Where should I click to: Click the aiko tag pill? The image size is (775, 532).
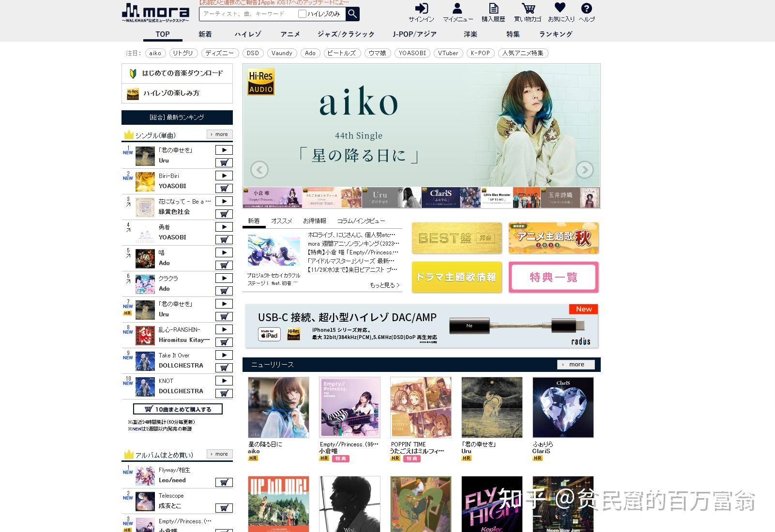click(x=155, y=53)
